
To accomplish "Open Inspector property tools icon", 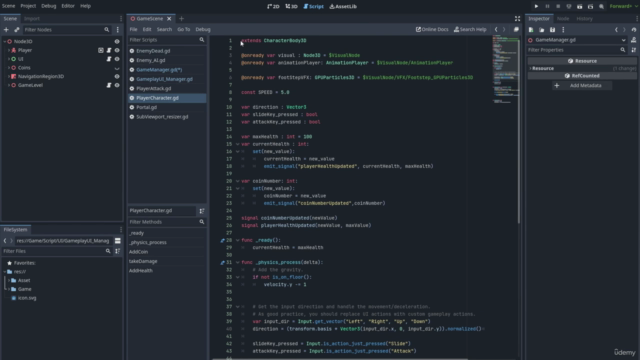I will (633, 50).
